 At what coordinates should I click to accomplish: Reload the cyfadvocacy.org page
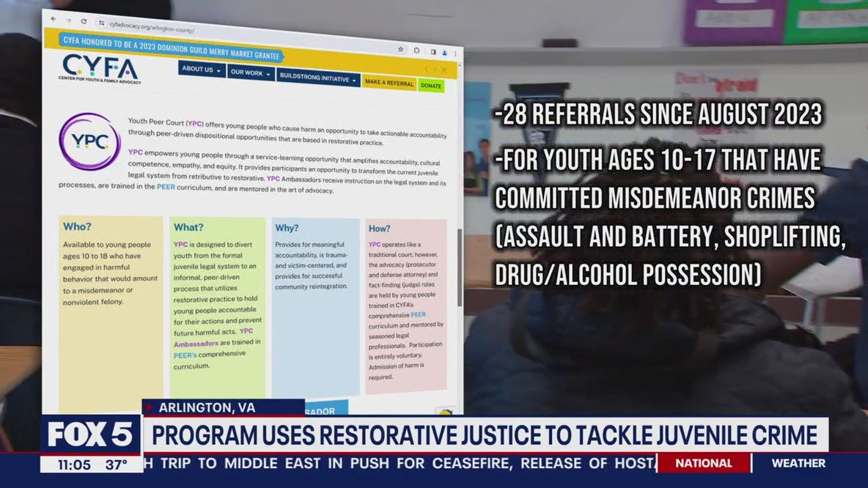coord(84,21)
